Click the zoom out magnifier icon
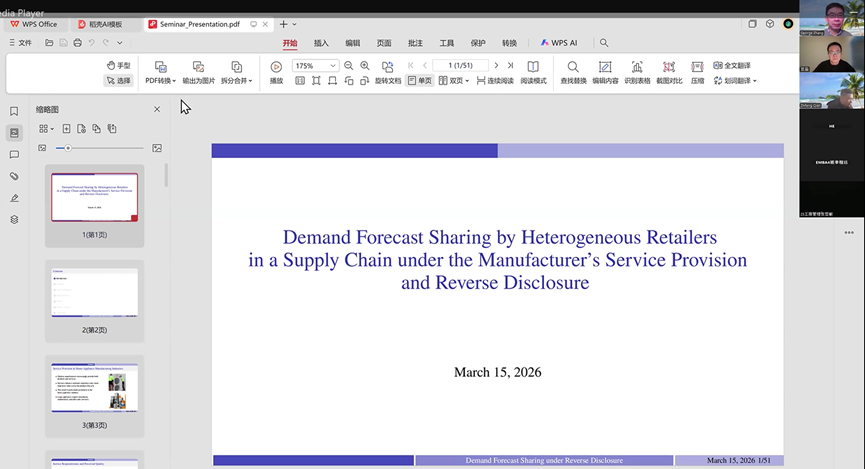Screen dimensions: 865x469 [x=349, y=66]
